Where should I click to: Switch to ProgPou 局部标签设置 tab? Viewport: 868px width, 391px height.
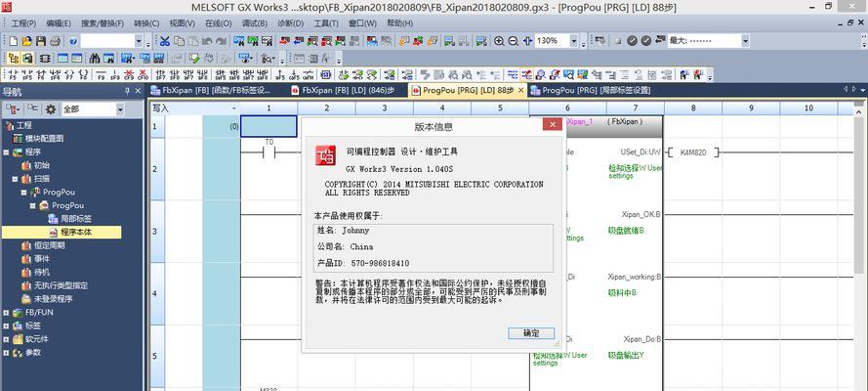[x=590, y=91]
